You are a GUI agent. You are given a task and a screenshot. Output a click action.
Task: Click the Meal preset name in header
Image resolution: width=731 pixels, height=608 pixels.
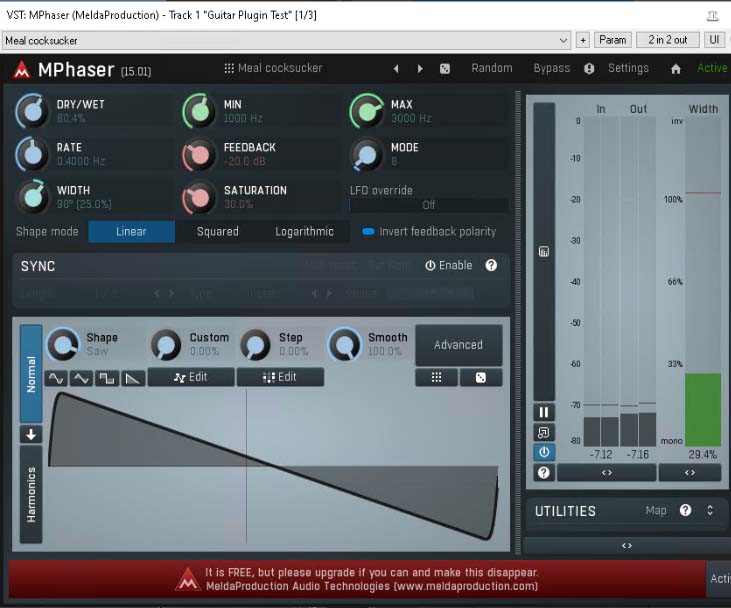(x=280, y=68)
